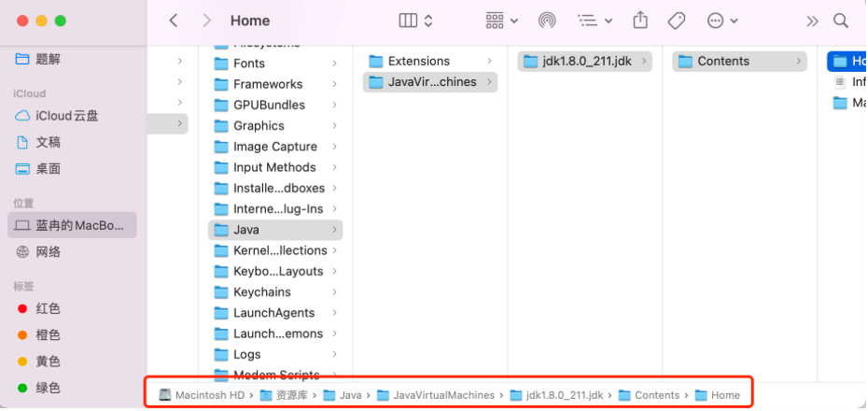The image size is (868, 411).
Task: Select the 绿色 tag
Action: [x=72, y=388]
